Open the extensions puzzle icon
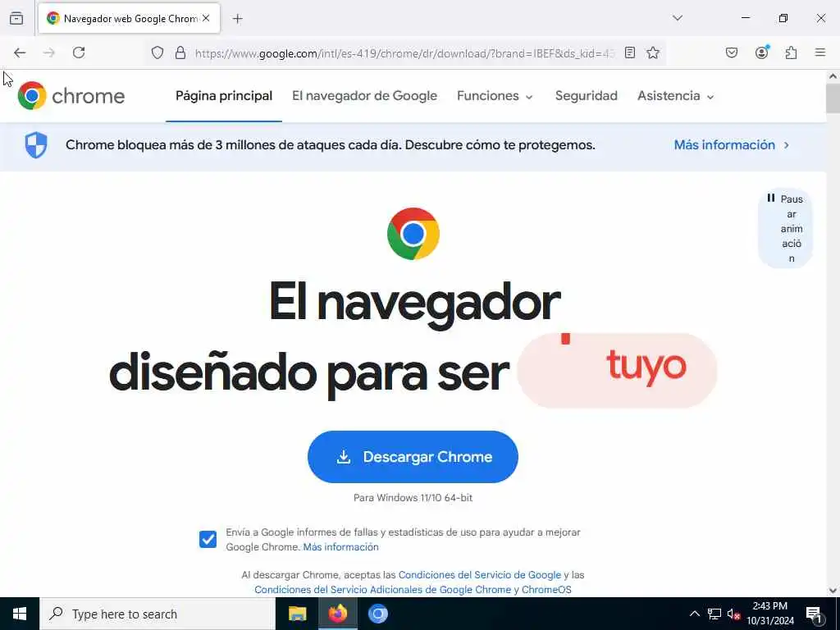The image size is (840, 630). [x=792, y=52]
